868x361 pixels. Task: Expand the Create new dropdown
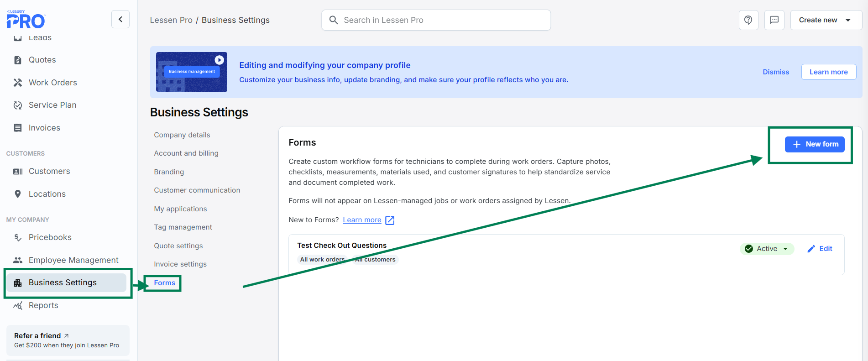[x=826, y=20]
